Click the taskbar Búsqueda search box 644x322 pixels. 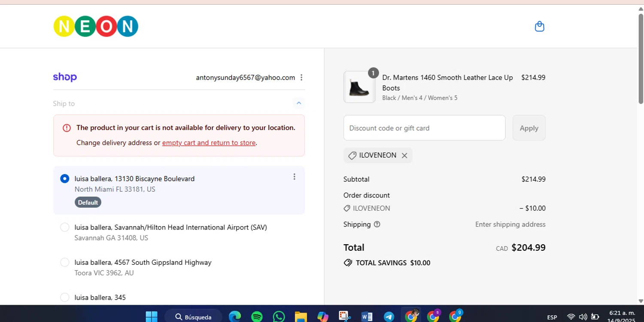click(x=193, y=317)
